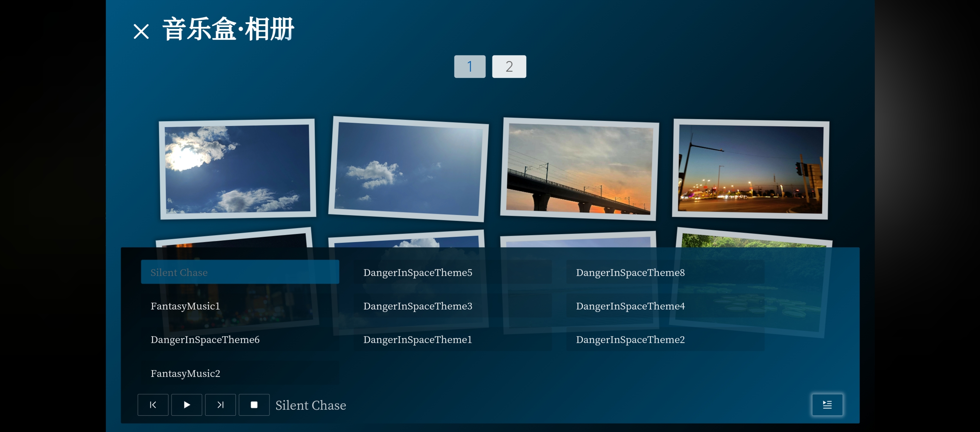View the railway bridge sunset photo

click(x=579, y=169)
